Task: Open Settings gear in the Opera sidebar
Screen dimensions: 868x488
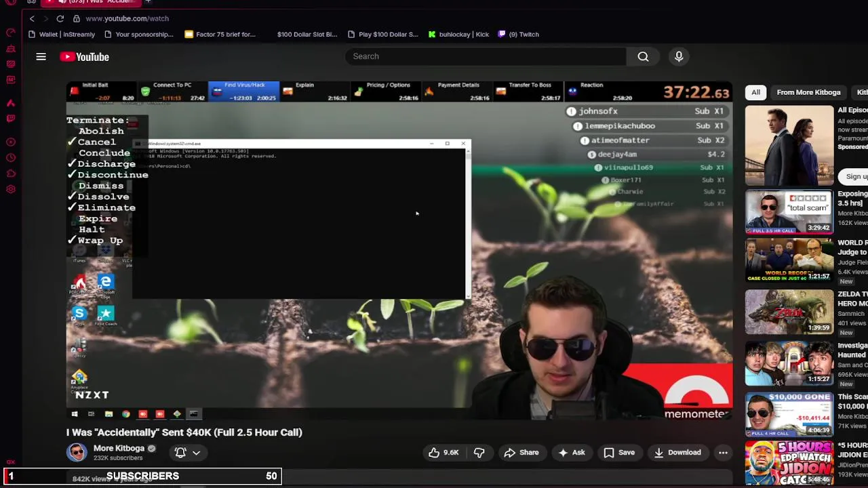Action: (11, 189)
